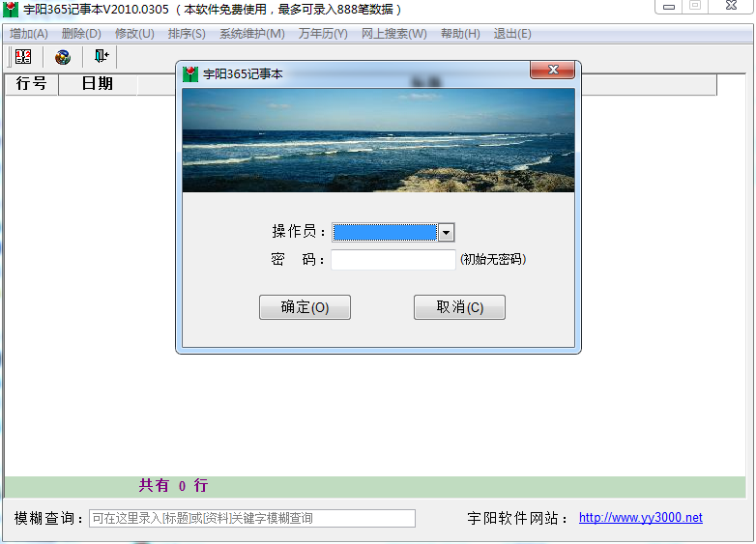Click the 模糊查询 label
The image size is (756, 544).
pos(49,519)
